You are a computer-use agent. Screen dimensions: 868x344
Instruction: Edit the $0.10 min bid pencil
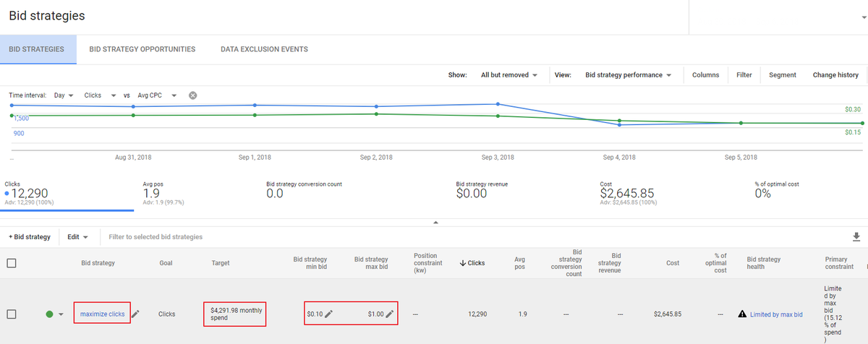[x=329, y=314]
